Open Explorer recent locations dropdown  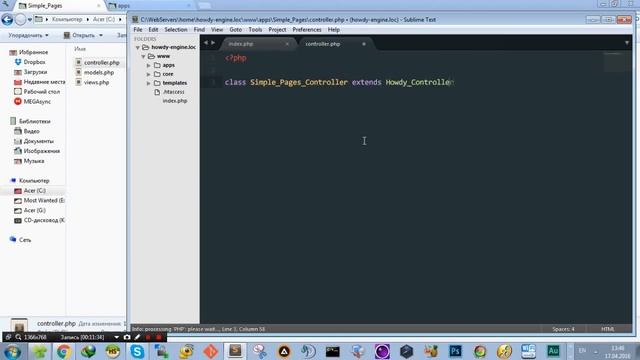[x=30, y=20]
